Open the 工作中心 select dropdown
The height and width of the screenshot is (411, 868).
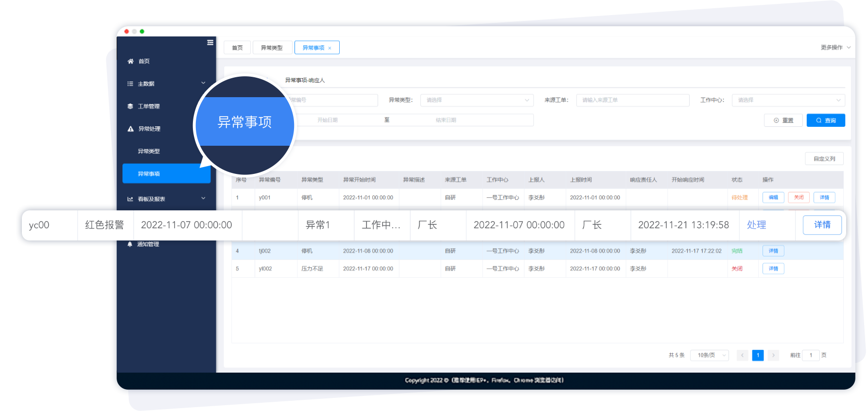788,100
